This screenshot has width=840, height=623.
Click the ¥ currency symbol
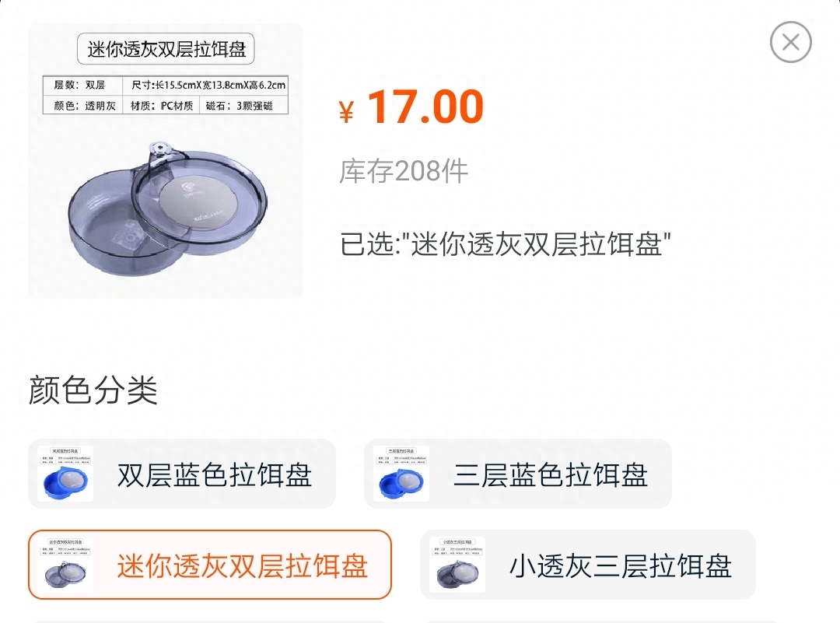click(x=347, y=111)
